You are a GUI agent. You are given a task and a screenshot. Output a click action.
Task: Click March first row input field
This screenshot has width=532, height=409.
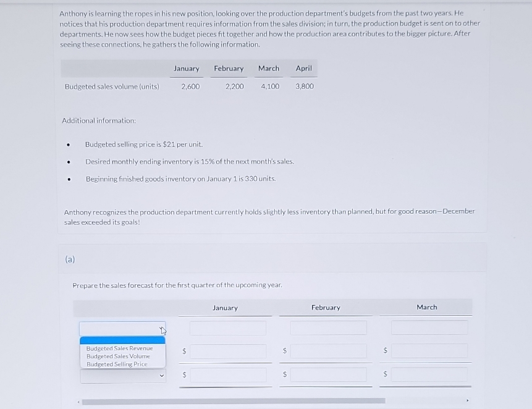[429, 327]
